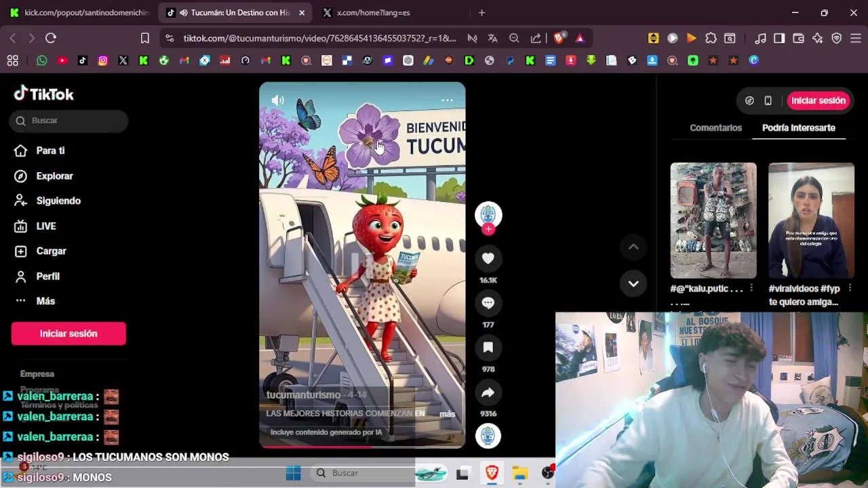Viewport: 868px width, 488px height.
Task: Open the shoe-stall man suggested video thumbnail
Action: (713, 220)
